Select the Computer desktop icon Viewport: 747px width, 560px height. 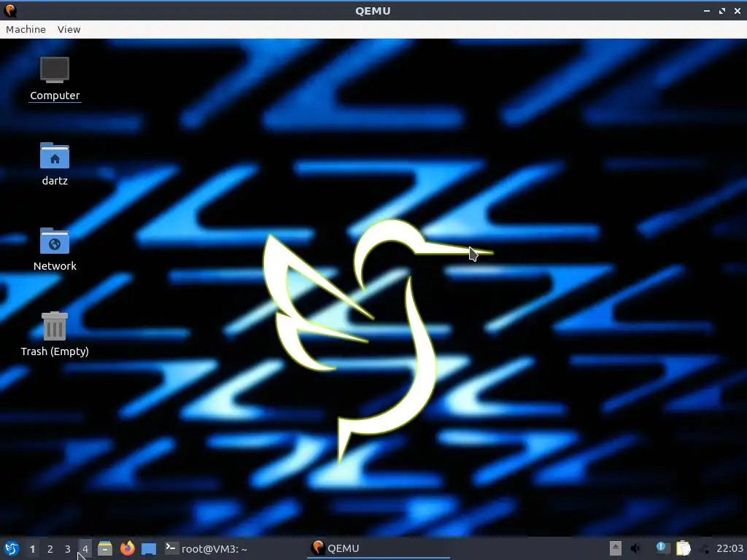55,79
